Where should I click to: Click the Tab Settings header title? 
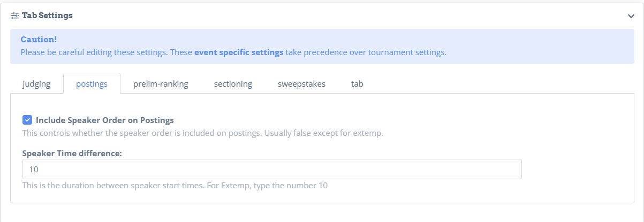[47, 16]
